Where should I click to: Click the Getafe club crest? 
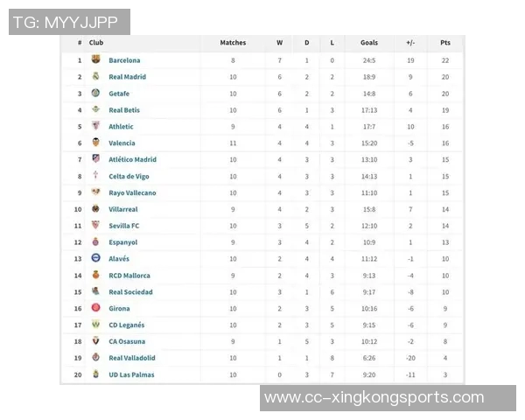click(95, 94)
